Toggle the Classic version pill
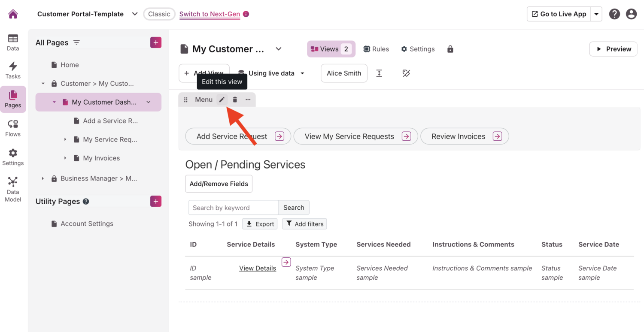Screen dimensions: 644x332 (159, 14)
